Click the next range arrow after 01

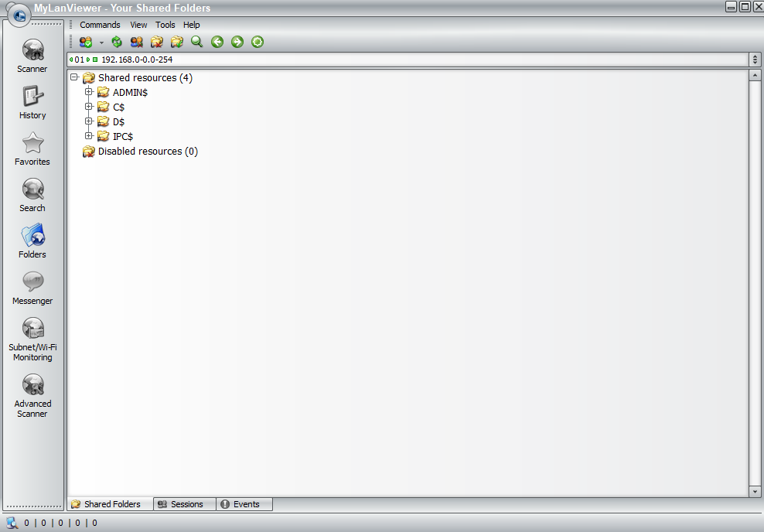point(88,60)
